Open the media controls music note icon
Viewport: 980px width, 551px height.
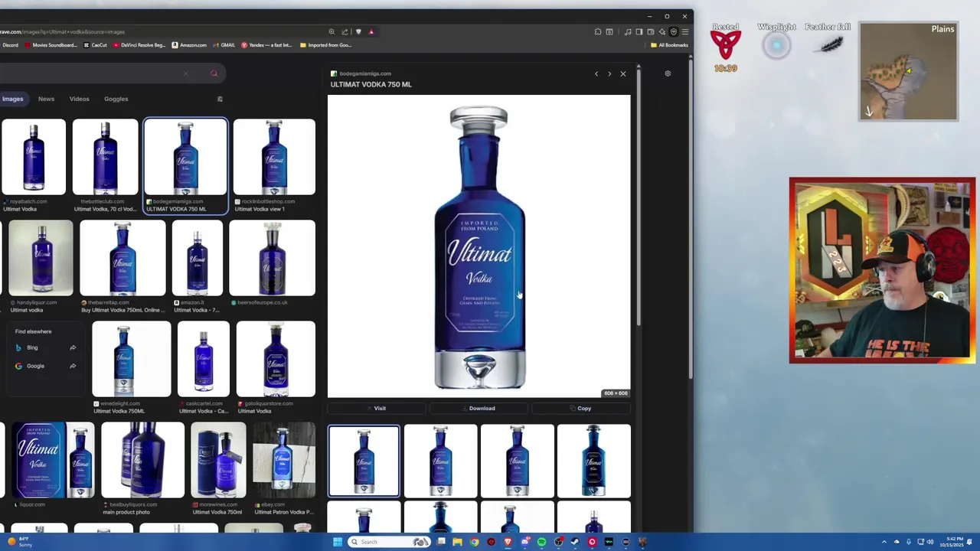(x=628, y=31)
